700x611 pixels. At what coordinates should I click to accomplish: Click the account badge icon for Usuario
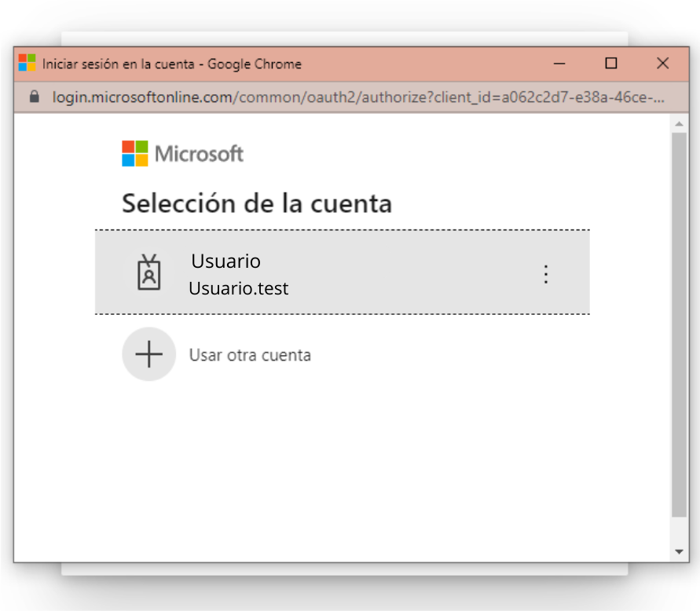148,273
